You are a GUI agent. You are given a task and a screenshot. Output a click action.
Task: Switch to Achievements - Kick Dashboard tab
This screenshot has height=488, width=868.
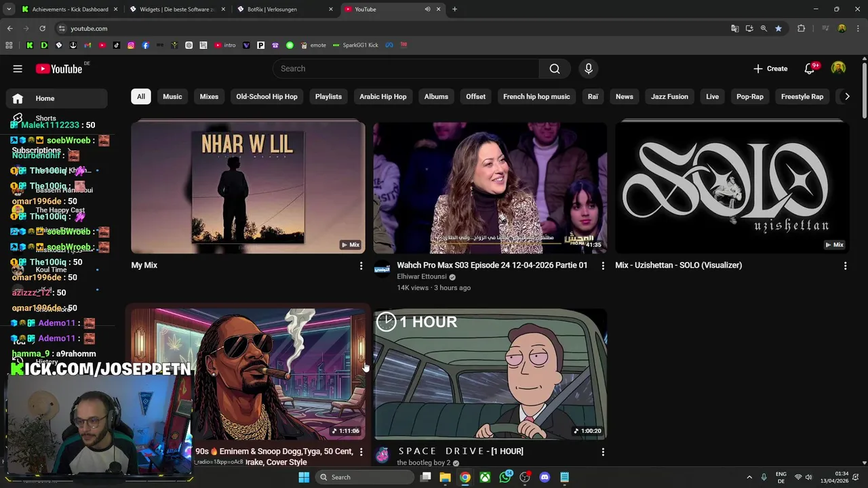pos(70,9)
